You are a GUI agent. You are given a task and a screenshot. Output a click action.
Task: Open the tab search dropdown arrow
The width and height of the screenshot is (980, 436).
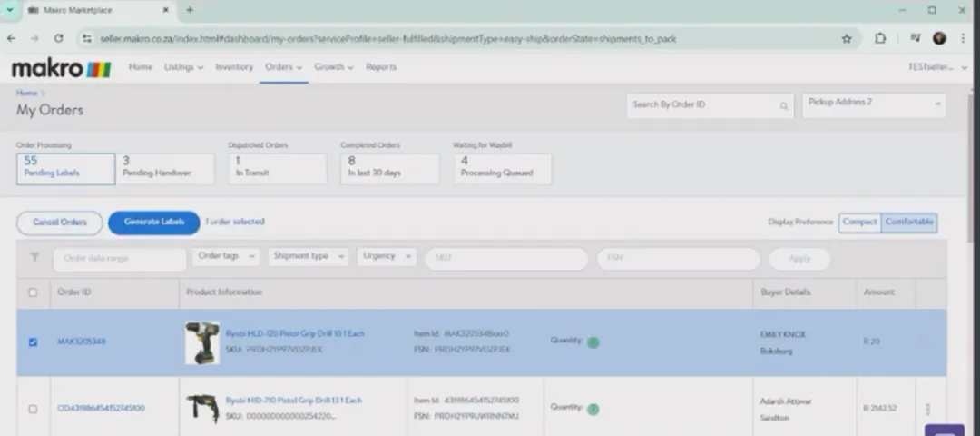(x=9, y=10)
